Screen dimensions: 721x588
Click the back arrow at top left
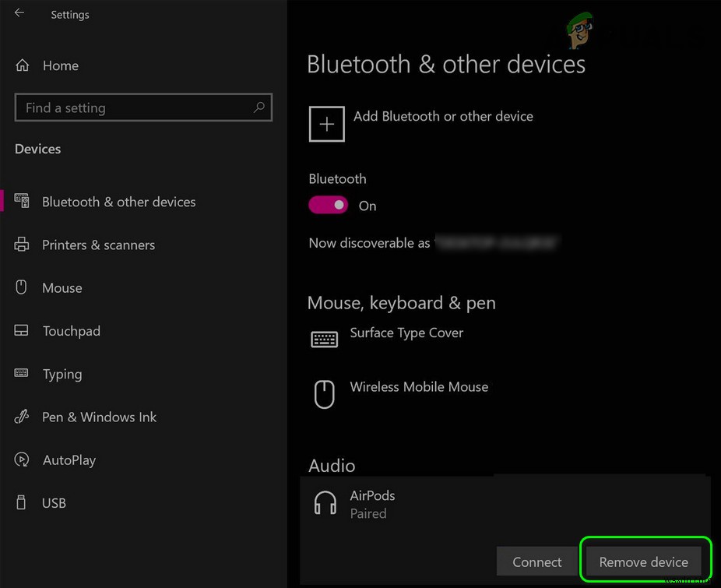click(x=17, y=13)
